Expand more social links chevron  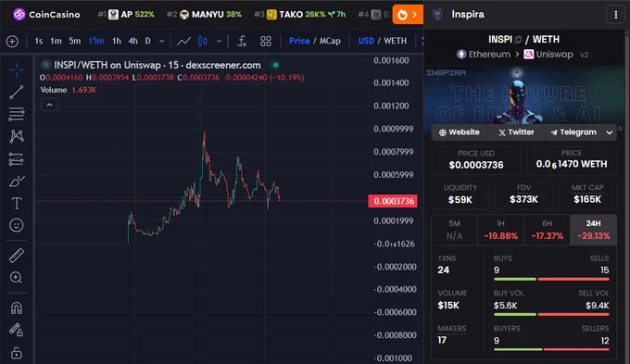[x=610, y=132]
